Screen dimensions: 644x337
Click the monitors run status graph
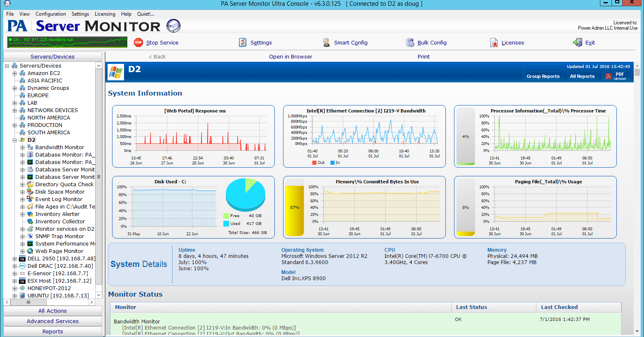point(68,42)
